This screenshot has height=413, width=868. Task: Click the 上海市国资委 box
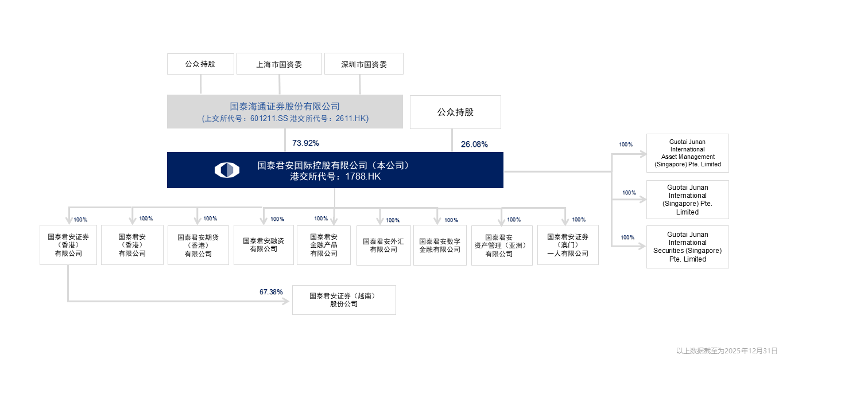click(279, 64)
